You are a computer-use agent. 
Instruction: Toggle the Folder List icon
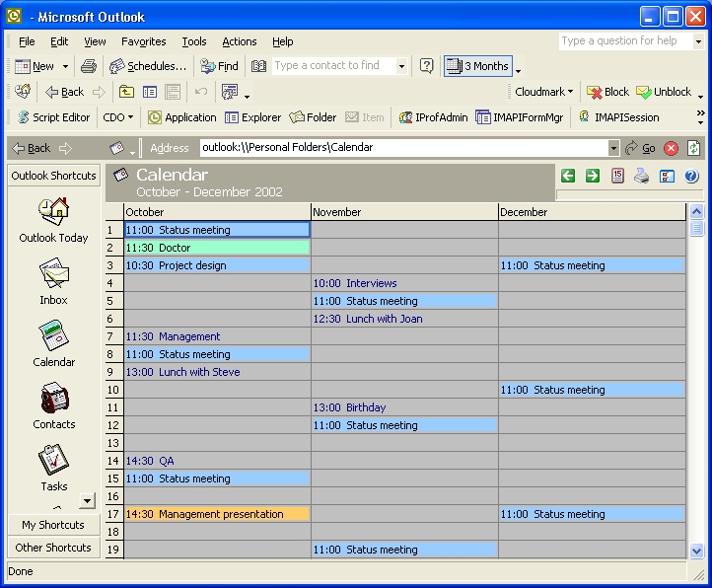click(x=149, y=92)
